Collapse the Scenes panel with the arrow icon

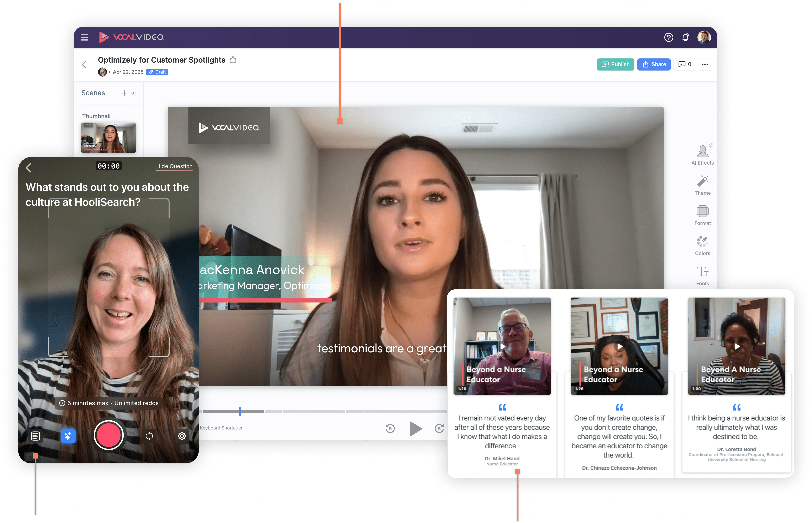134,93
